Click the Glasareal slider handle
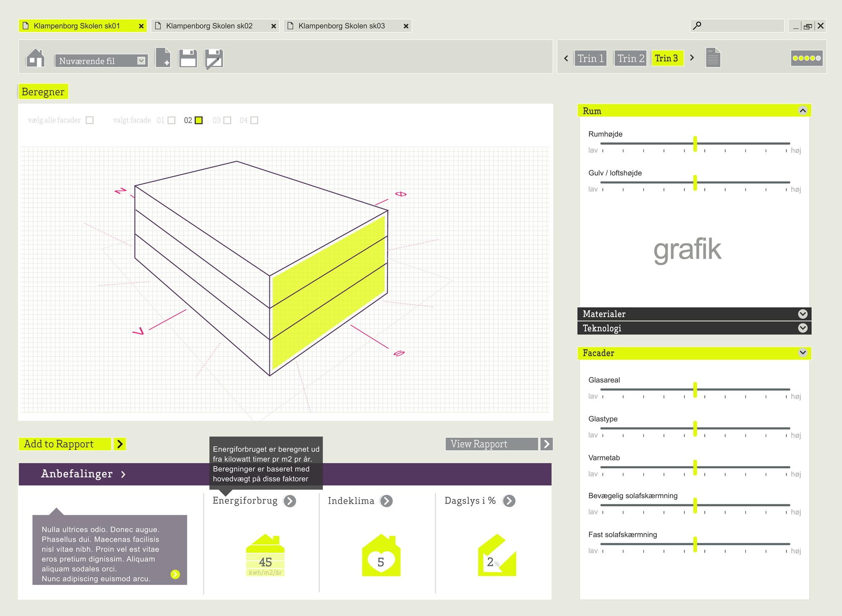 [x=695, y=390]
